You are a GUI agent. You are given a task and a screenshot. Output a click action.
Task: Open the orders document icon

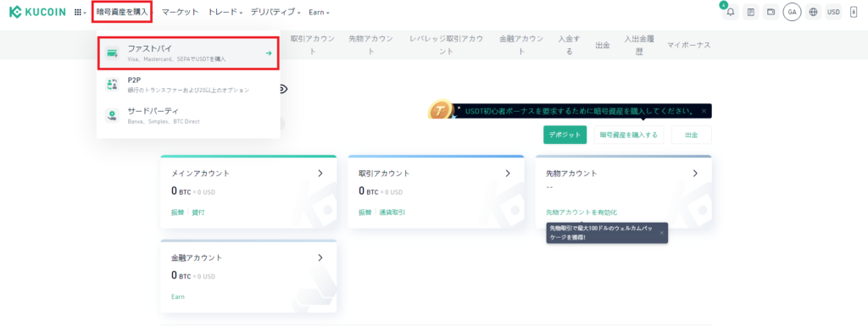[751, 12]
